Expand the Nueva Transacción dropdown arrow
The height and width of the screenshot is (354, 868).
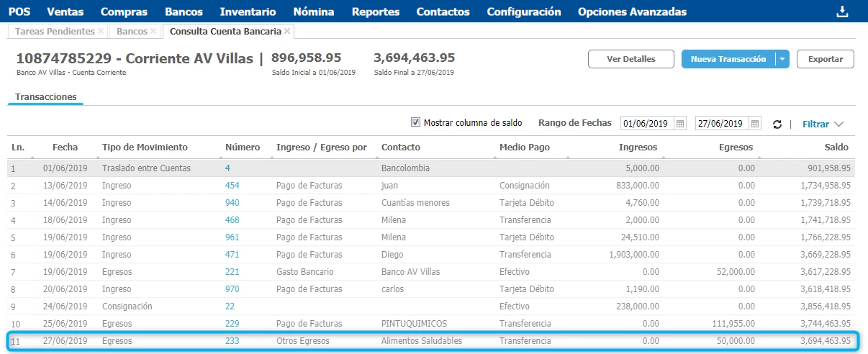click(782, 59)
